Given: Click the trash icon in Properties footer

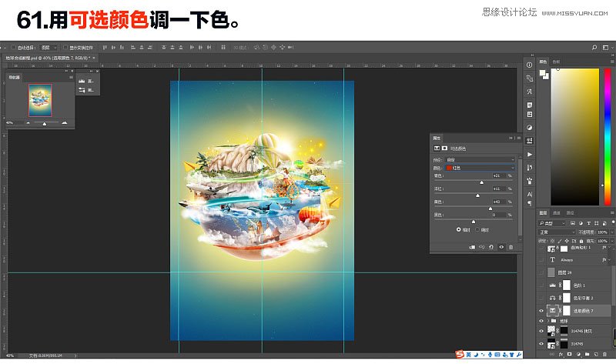Looking at the screenshot, I should (x=511, y=247).
